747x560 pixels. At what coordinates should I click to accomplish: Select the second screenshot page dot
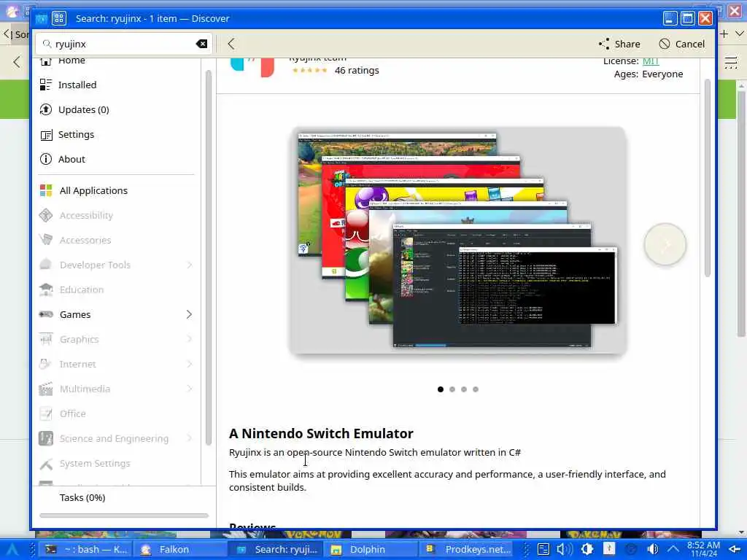[x=452, y=389]
